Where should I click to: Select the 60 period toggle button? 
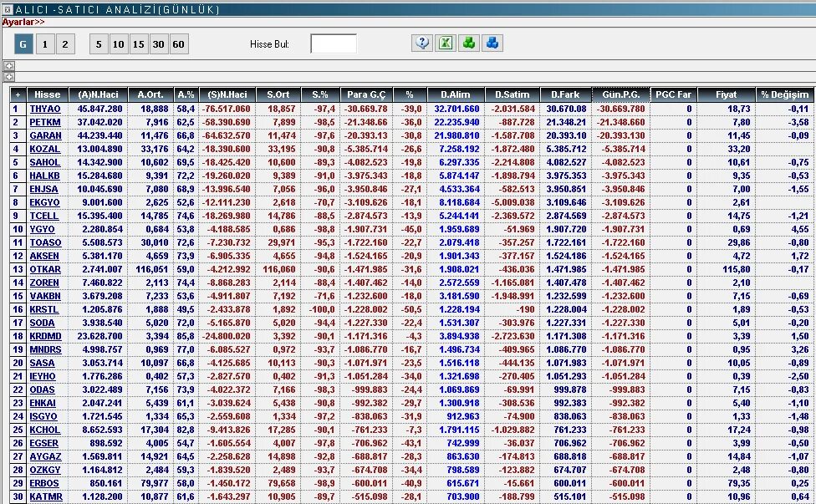pos(179,44)
